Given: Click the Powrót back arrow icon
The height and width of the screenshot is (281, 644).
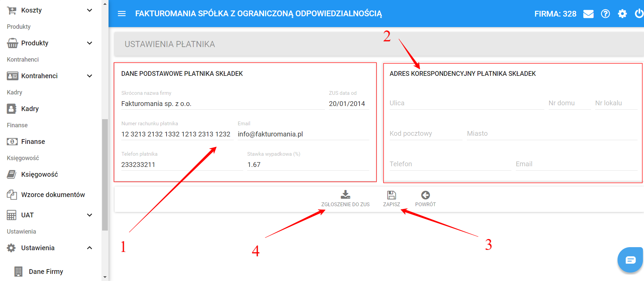Looking at the screenshot, I should click(x=425, y=195).
